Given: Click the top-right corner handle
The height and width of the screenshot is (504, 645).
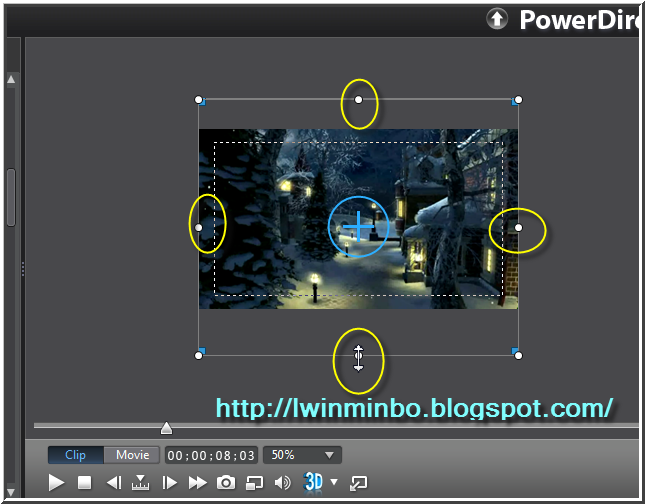Looking at the screenshot, I should pos(518,100).
